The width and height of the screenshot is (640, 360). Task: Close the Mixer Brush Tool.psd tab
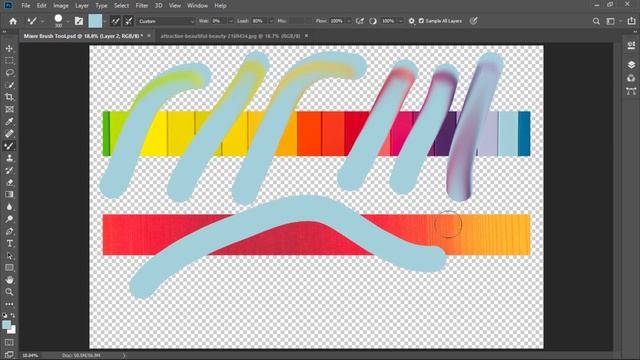pyautogui.click(x=149, y=36)
